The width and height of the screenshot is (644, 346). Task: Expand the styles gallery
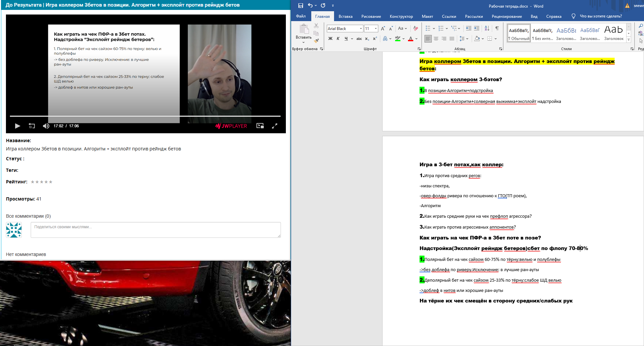pyautogui.click(x=628, y=40)
